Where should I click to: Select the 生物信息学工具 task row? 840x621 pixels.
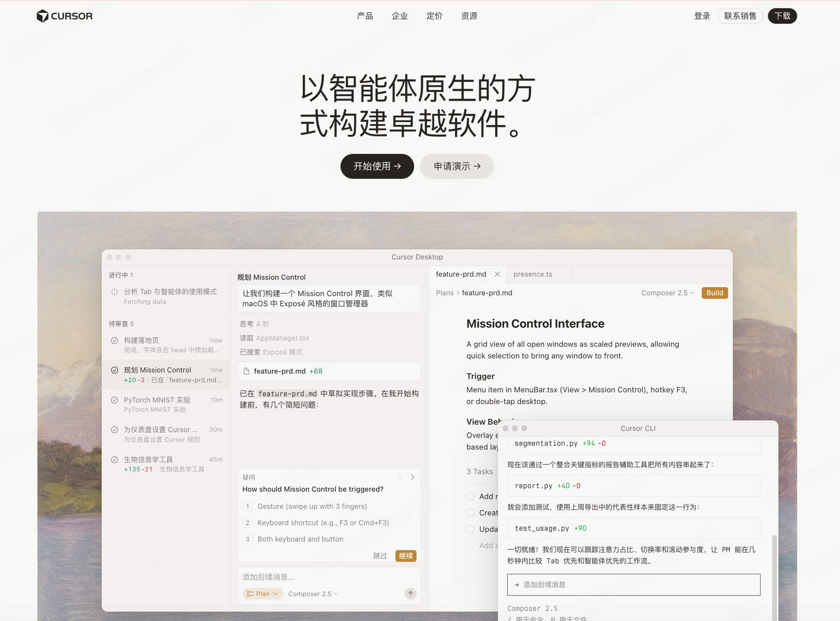pos(166,464)
